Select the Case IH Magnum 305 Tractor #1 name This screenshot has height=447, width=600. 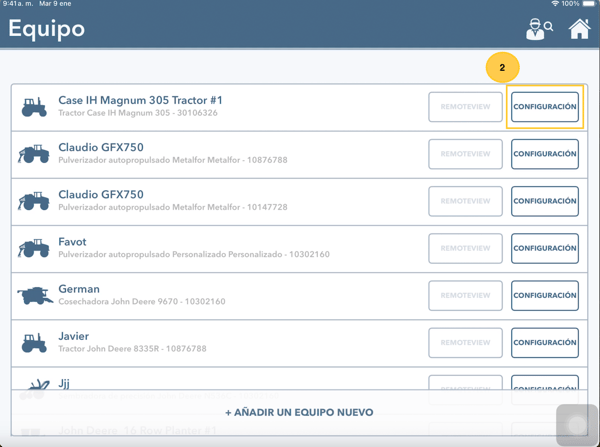140,100
